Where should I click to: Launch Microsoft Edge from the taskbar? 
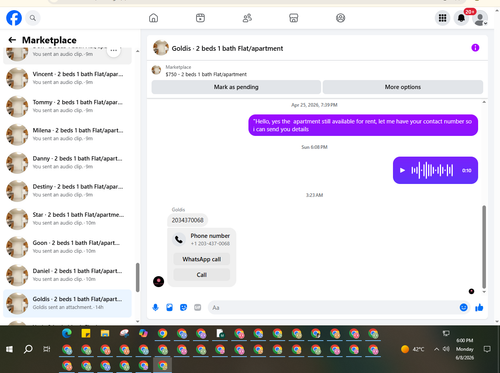point(67,333)
